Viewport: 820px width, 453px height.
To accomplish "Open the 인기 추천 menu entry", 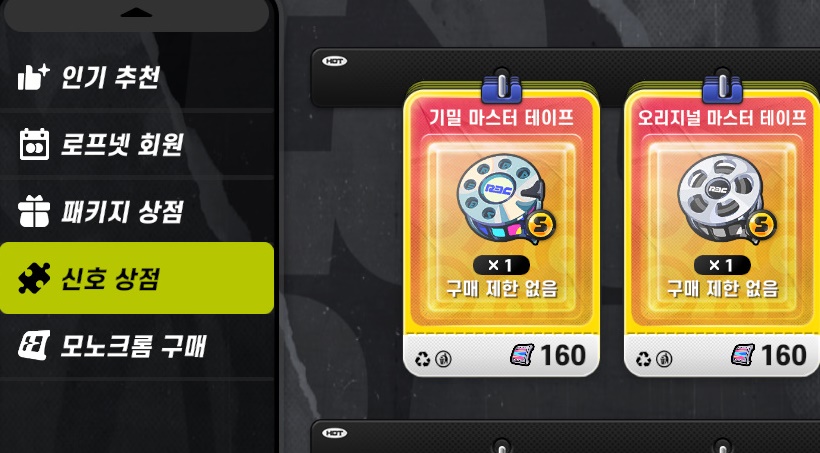I will tap(137, 77).
